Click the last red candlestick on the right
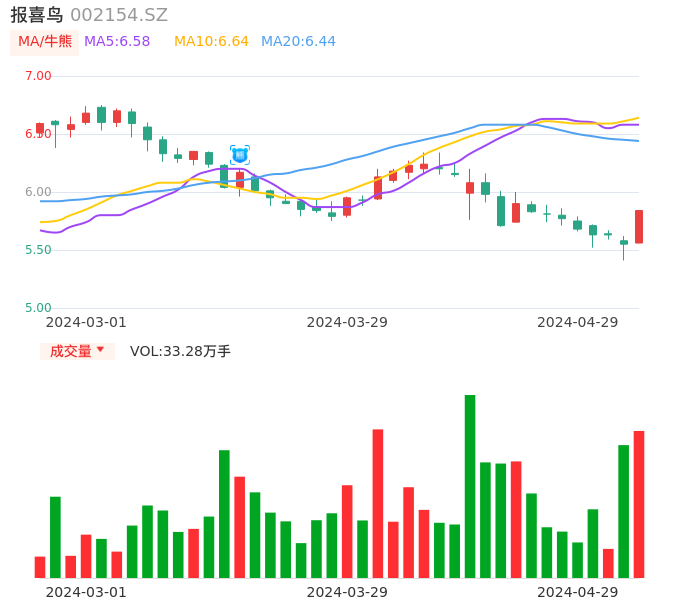Image resolution: width=686 pixels, height=606 pixels. click(639, 226)
